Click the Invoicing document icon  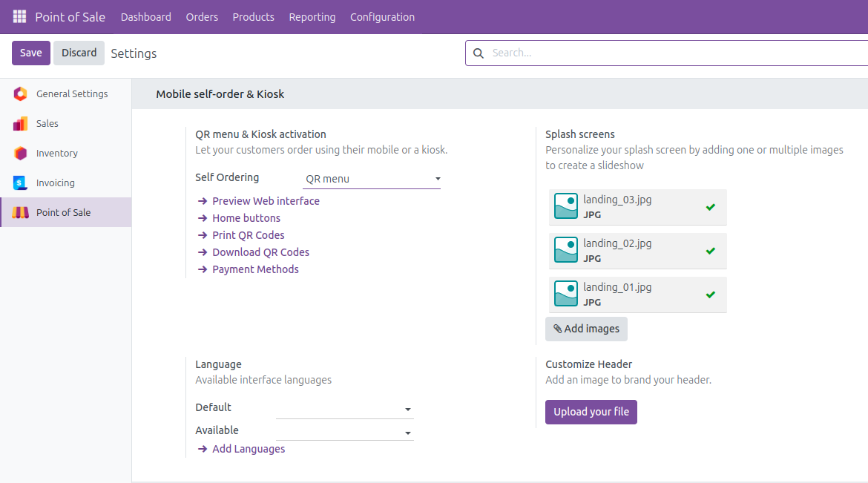21,183
